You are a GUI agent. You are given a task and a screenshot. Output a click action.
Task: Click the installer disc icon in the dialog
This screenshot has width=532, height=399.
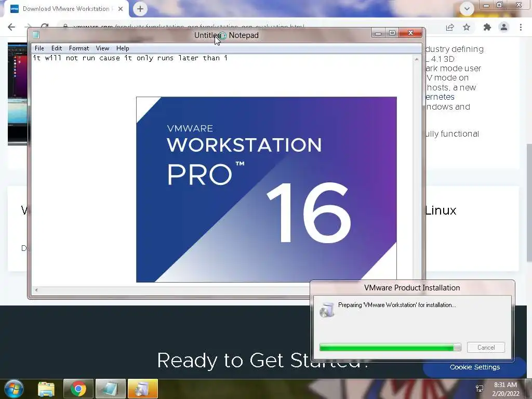tap(327, 310)
